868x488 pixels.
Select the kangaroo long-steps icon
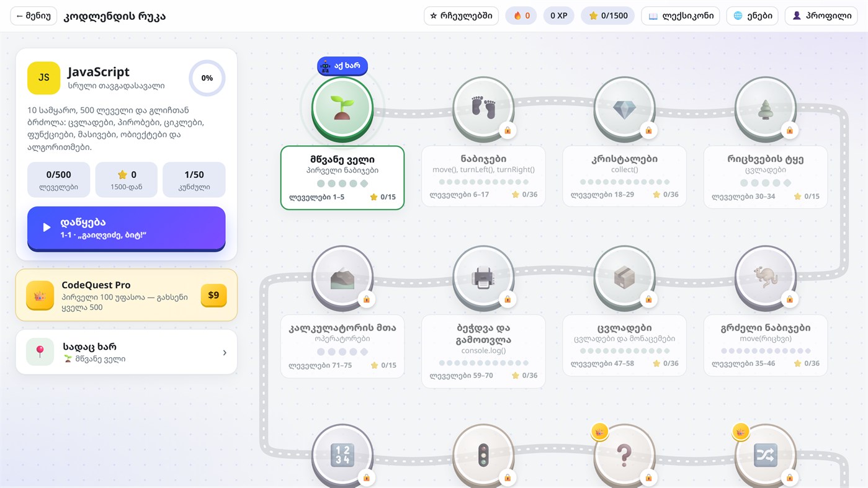click(766, 277)
